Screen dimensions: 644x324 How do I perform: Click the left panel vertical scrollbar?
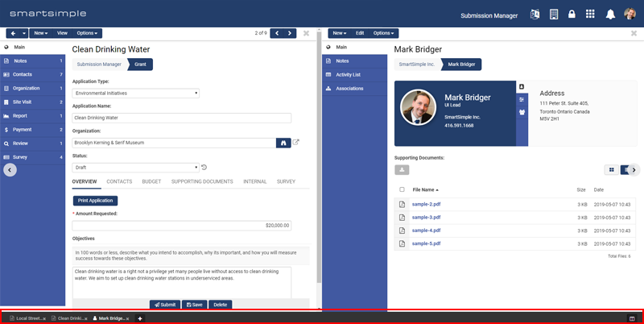click(319, 156)
